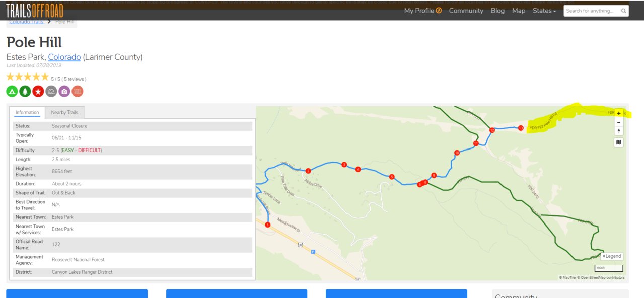Reset map bearing with the compass button
This screenshot has height=298, width=644.
(x=619, y=131)
